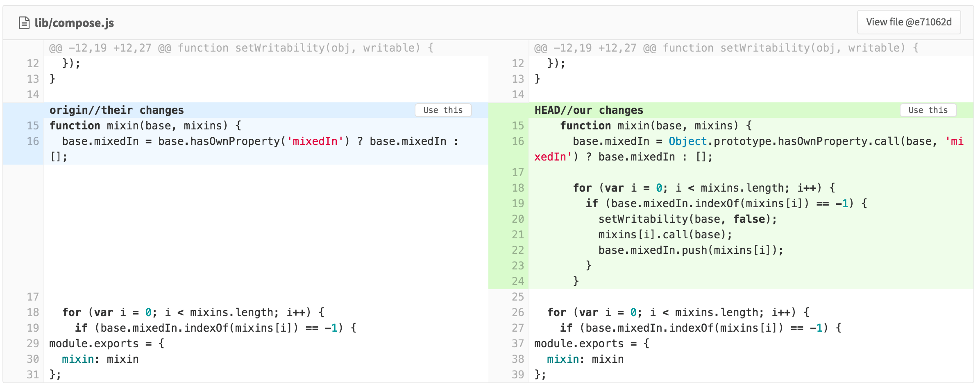Click the HEAD//our changes conflict header
Viewport: 980px width, 389px height.
click(588, 110)
